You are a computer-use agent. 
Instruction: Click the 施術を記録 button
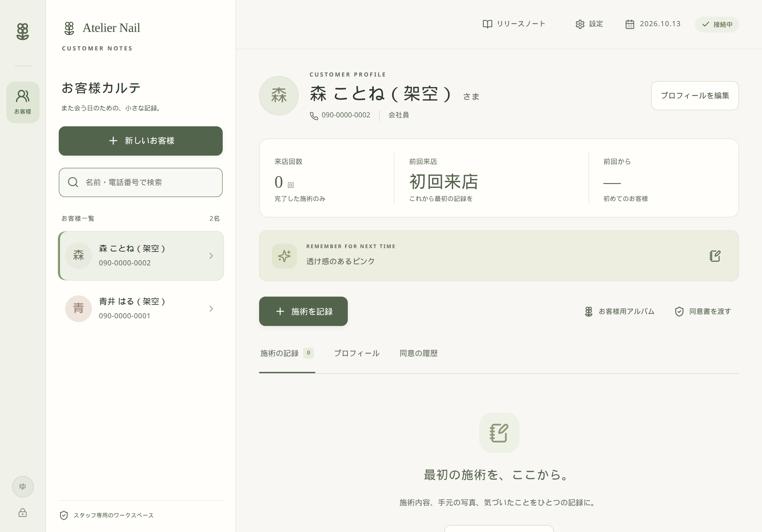coord(303,311)
